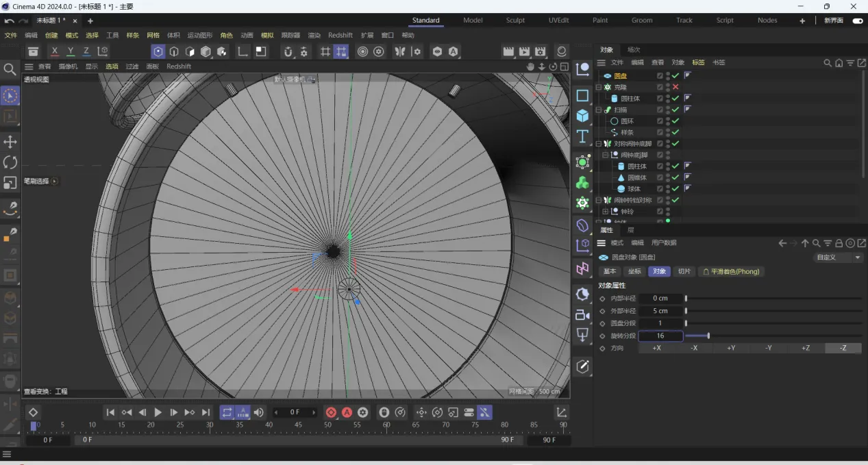Select the Move tool in left toolbar

click(10, 142)
